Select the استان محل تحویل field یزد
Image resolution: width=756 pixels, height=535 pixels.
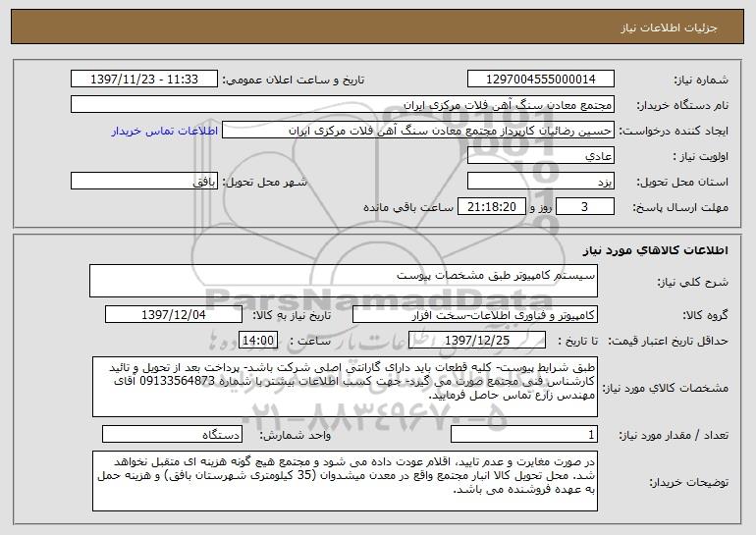pyautogui.click(x=540, y=182)
